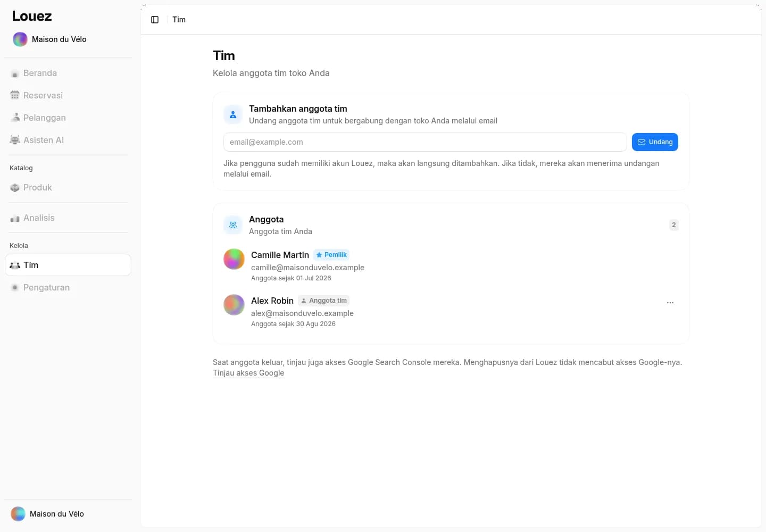Click the email address input field
This screenshot has height=532, width=766.
click(425, 142)
